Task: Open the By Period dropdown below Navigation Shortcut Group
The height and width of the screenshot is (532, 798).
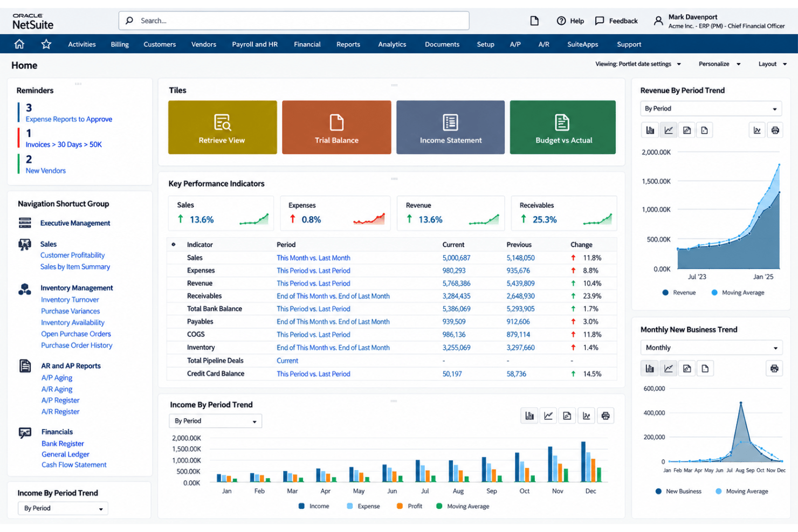Action: point(63,508)
